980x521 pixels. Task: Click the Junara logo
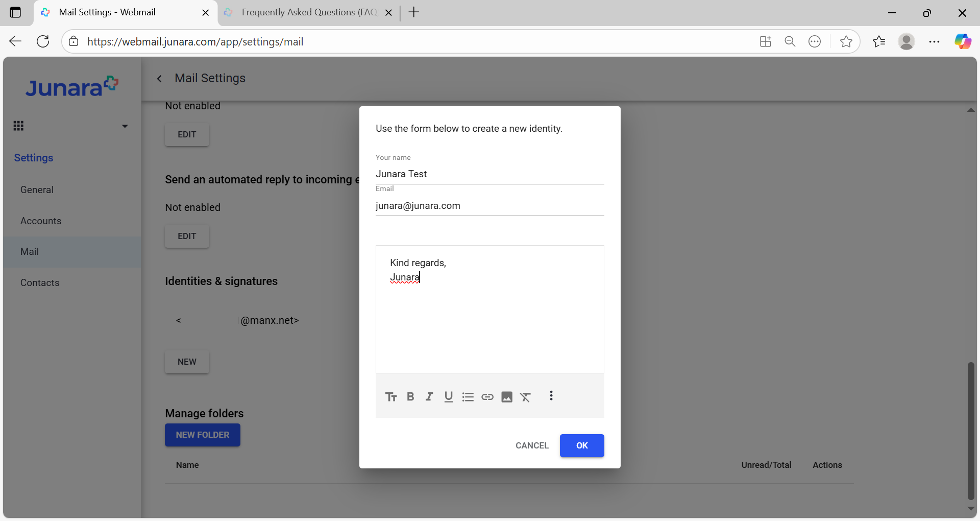[72, 86]
